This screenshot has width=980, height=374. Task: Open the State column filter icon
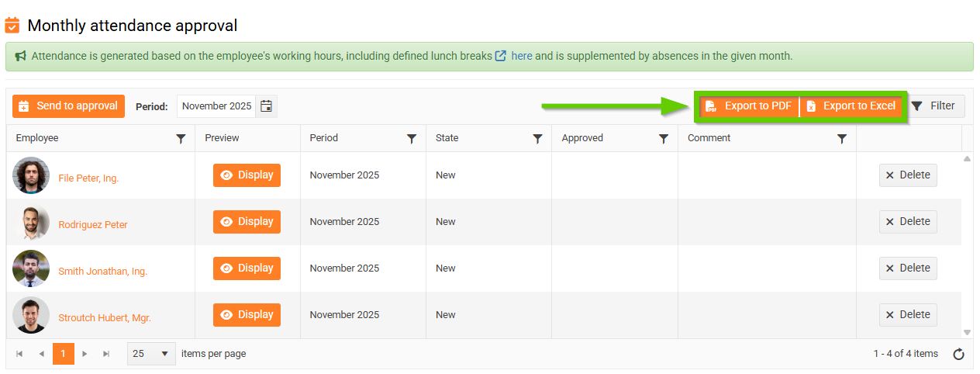(537, 139)
